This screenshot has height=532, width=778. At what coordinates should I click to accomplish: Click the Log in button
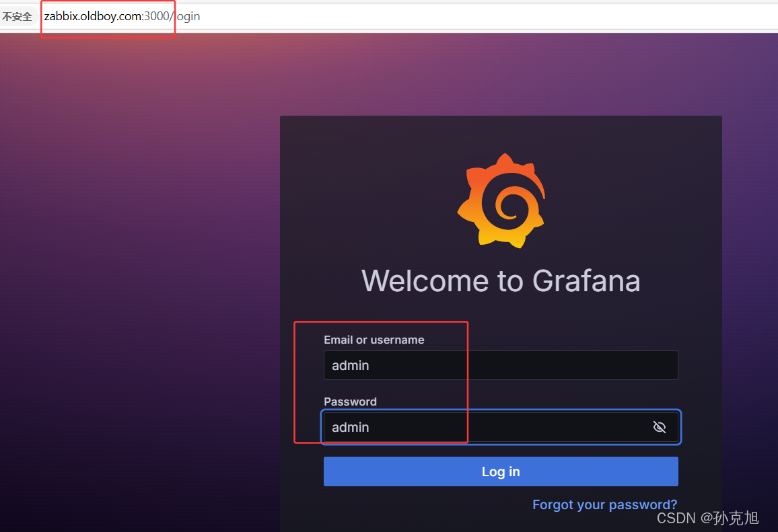[x=501, y=471]
